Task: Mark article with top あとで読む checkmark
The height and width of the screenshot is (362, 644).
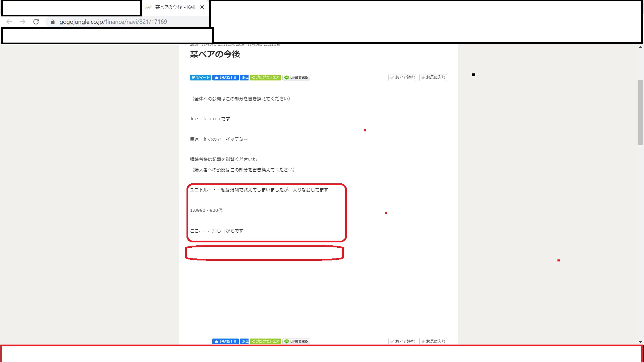Action: pos(402,77)
